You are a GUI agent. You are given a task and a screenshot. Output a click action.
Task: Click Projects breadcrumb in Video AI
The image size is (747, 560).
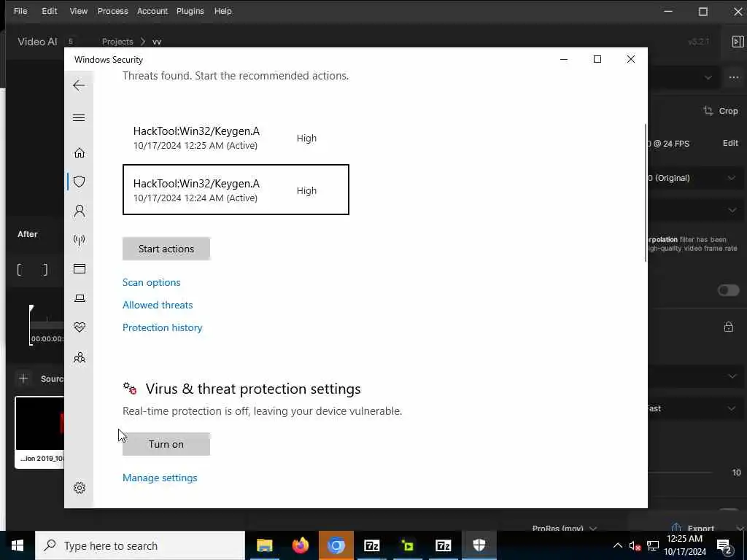(x=117, y=42)
